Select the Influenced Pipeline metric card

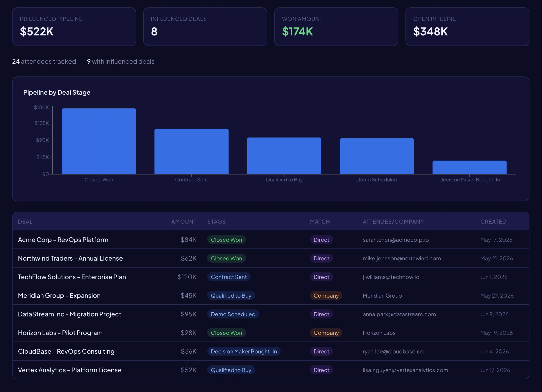click(x=74, y=27)
